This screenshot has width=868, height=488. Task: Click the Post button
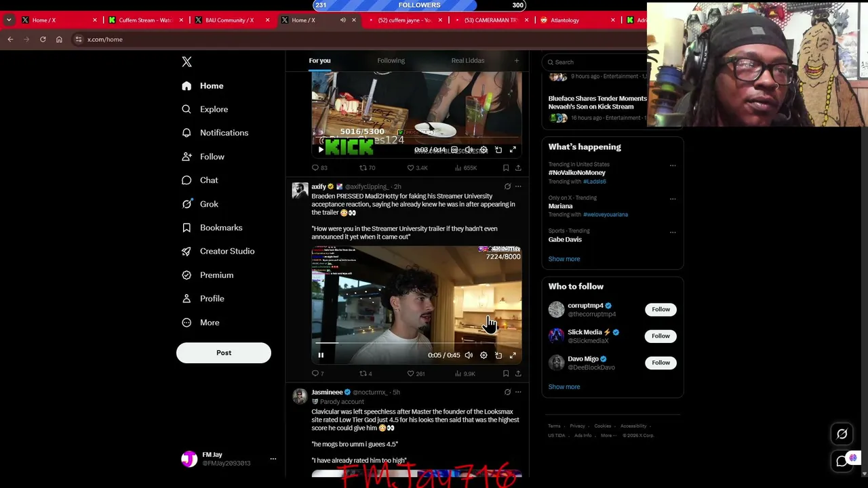click(x=224, y=353)
